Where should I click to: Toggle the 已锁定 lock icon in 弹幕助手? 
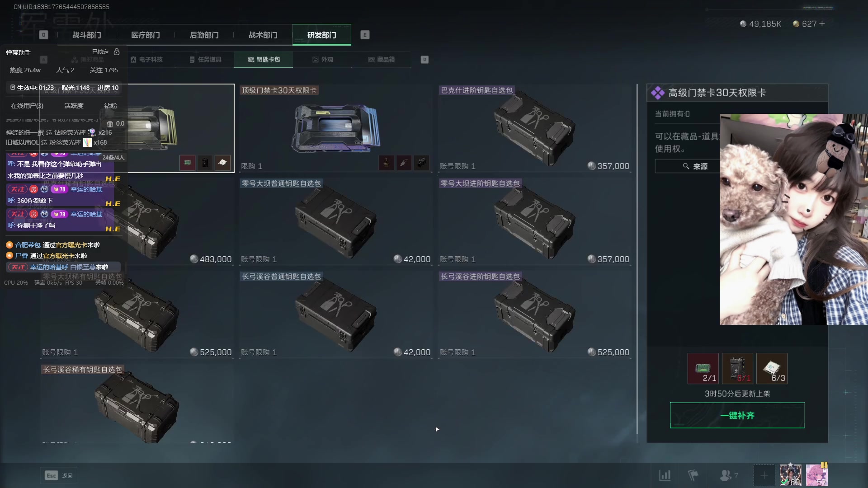click(117, 52)
